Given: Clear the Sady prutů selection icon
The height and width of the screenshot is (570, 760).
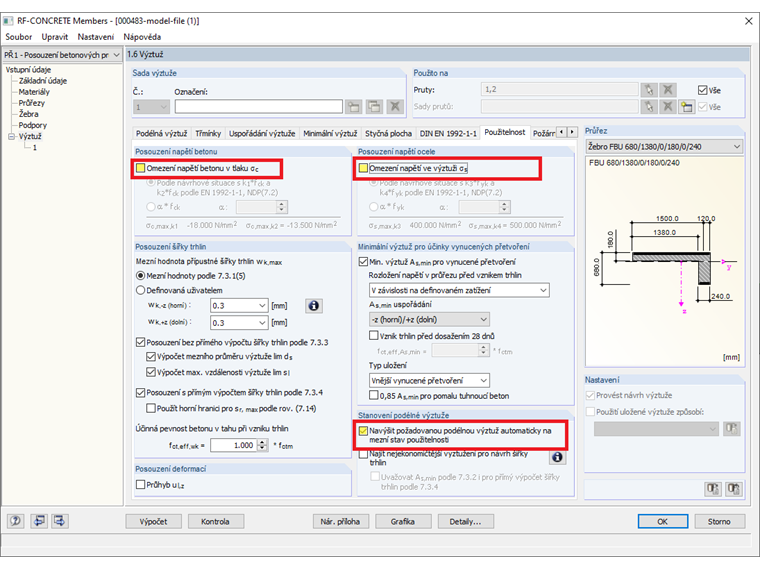Looking at the screenshot, I should [x=668, y=107].
